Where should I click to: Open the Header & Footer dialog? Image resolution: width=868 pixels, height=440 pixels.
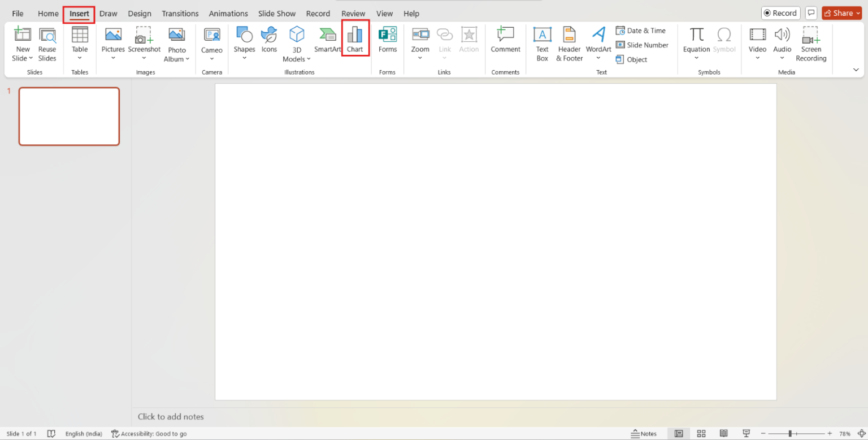(568, 42)
